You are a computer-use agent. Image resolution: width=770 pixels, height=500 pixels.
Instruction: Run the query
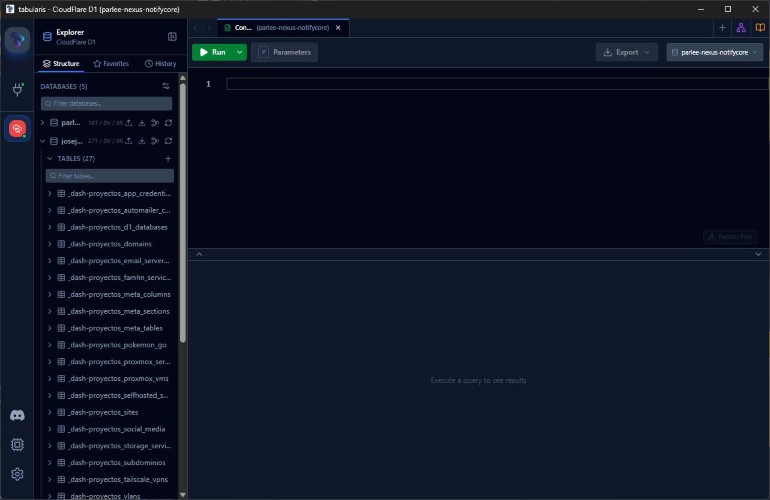pyautogui.click(x=213, y=52)
